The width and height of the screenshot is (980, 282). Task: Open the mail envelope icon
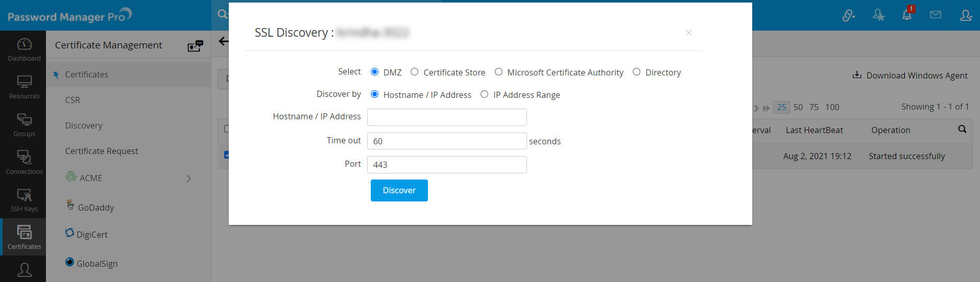tap(936, 15)
